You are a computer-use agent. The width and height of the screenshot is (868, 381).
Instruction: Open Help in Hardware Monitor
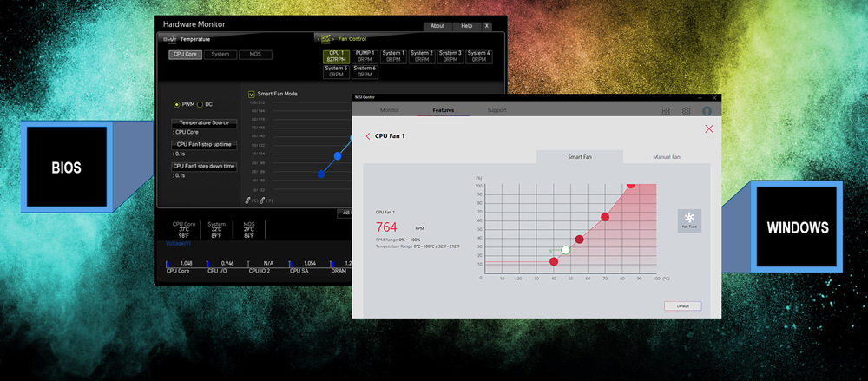point(467,26)
